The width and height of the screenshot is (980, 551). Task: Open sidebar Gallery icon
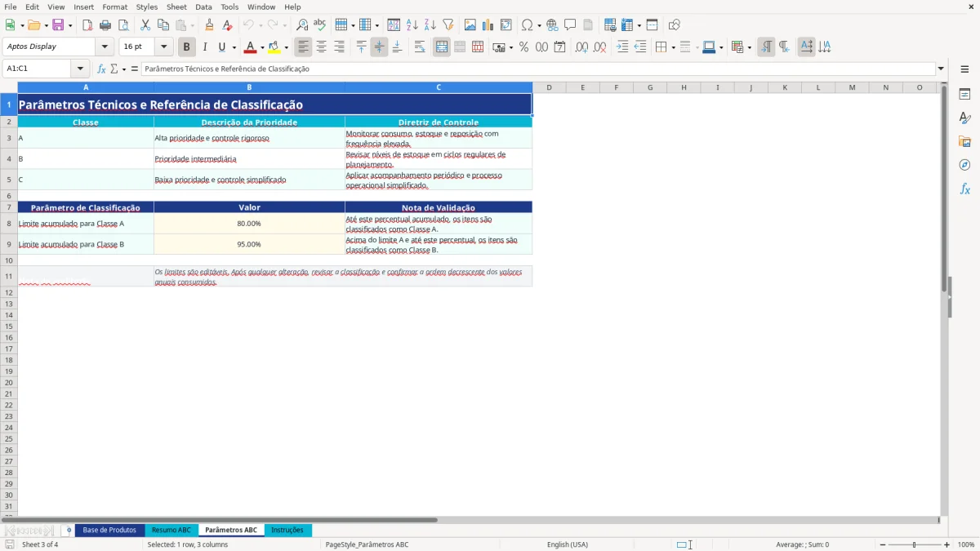964,142
